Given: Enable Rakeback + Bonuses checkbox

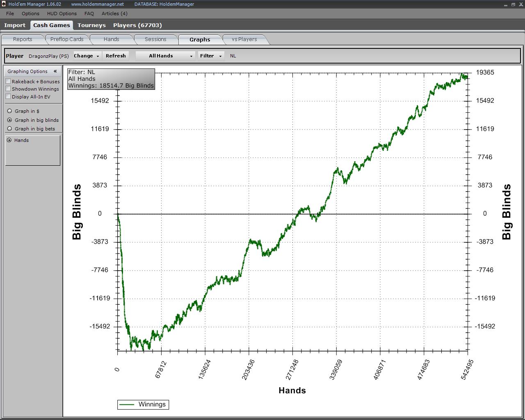Looking at the screenshot, I should (x=8, y=82).
